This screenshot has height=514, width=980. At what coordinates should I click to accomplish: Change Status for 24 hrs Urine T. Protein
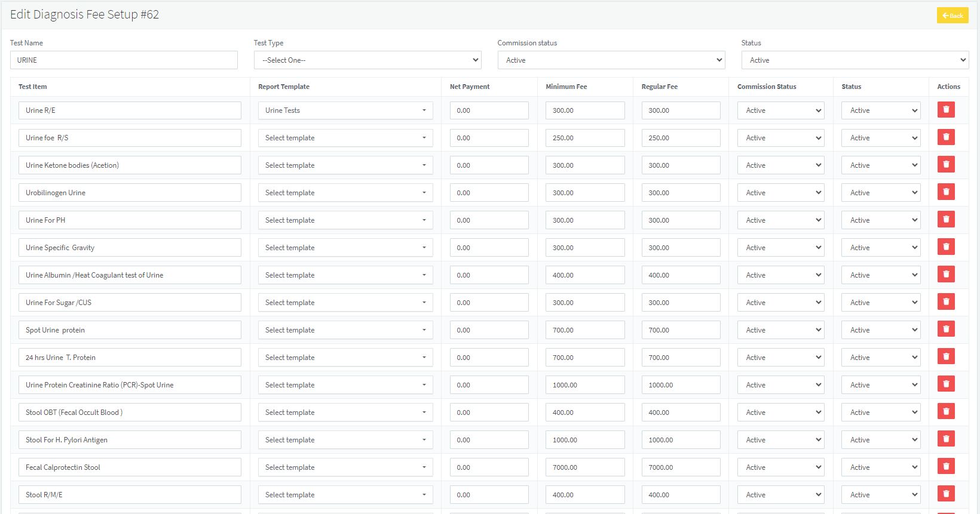click(880, 358)
